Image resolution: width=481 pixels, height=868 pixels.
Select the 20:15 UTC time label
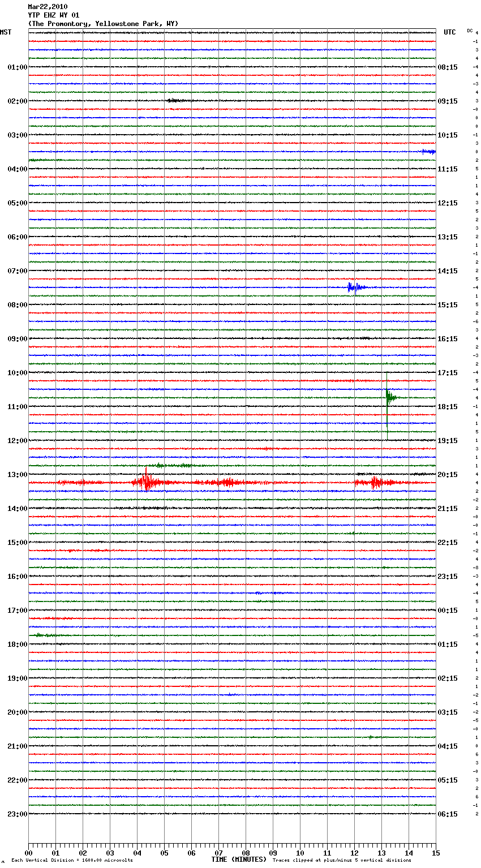click(x=448, y=475)
